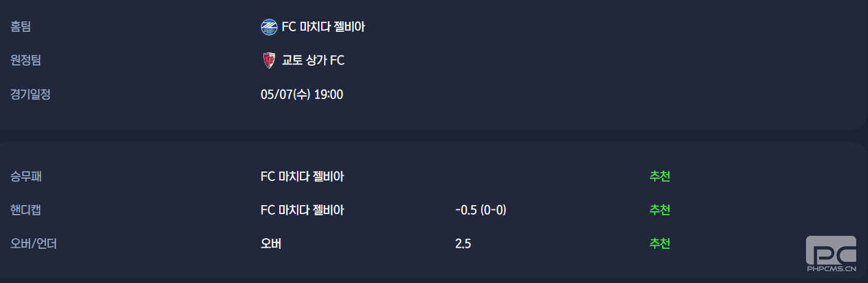Click the 교토 상가 FC crest icon

point(269,61)
